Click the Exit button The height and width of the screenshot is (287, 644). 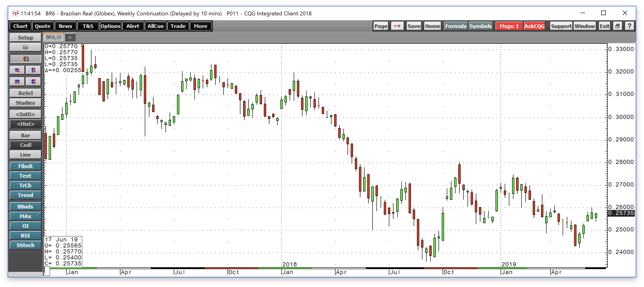(604, 26)
